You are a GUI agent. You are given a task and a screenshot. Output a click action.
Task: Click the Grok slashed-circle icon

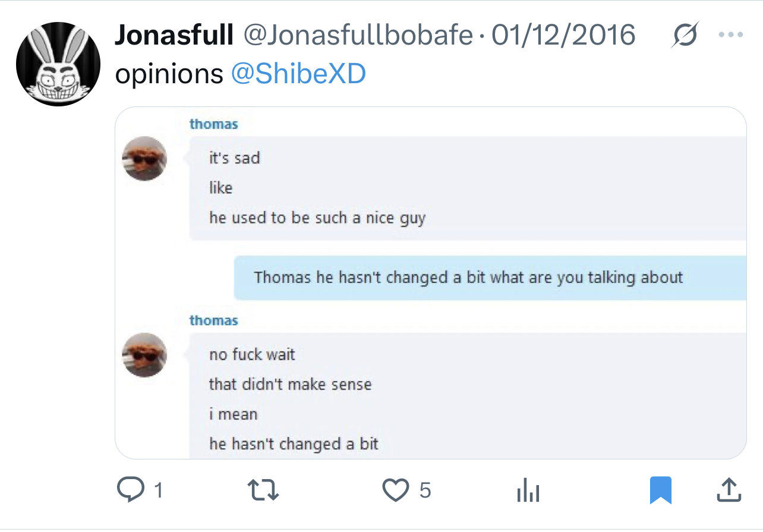[685, 37]
